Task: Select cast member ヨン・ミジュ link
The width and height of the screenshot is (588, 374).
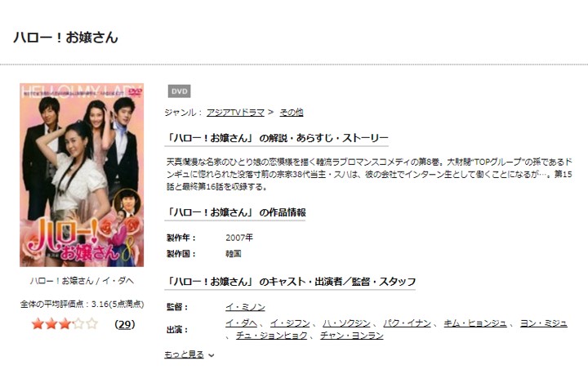Action: click(x=543, y=323)
